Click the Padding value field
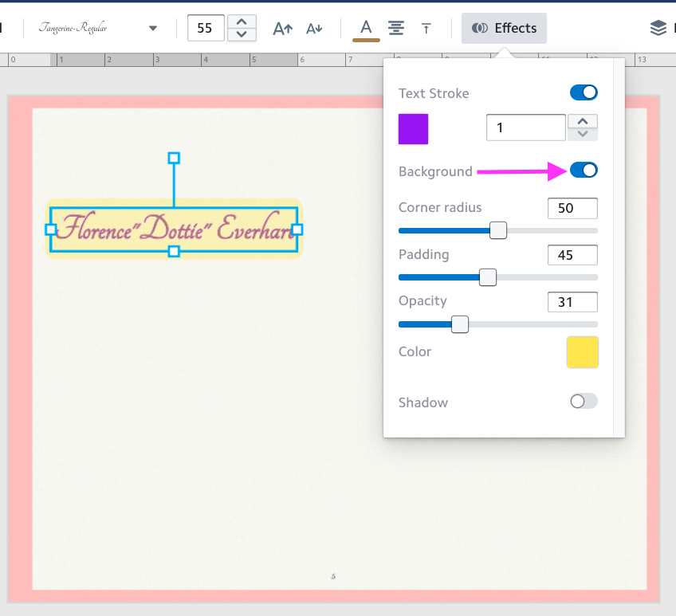This screenshot has width=676, height=616. [x=572, y=255]
